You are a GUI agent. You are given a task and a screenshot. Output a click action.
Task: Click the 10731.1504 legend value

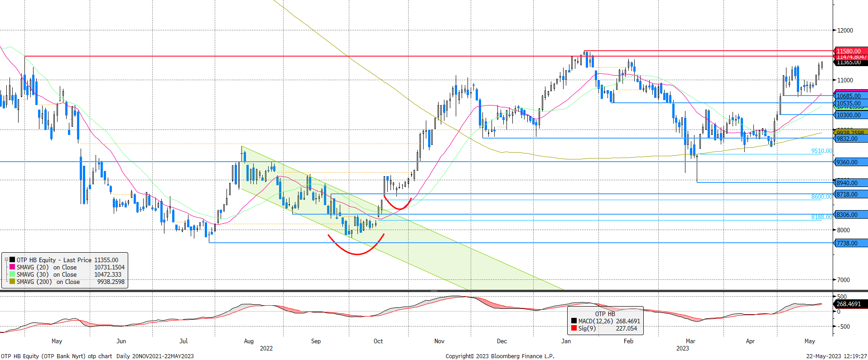[109, 267]
